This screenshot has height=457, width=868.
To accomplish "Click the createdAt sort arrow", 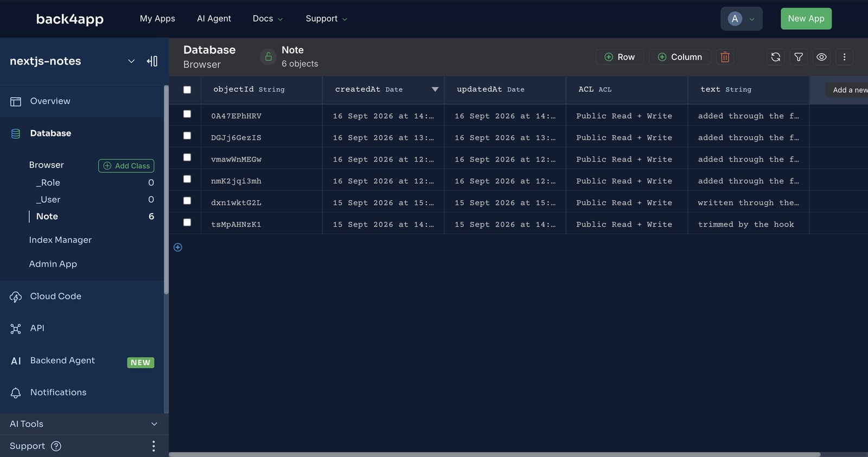I will (x=435, y=89).
